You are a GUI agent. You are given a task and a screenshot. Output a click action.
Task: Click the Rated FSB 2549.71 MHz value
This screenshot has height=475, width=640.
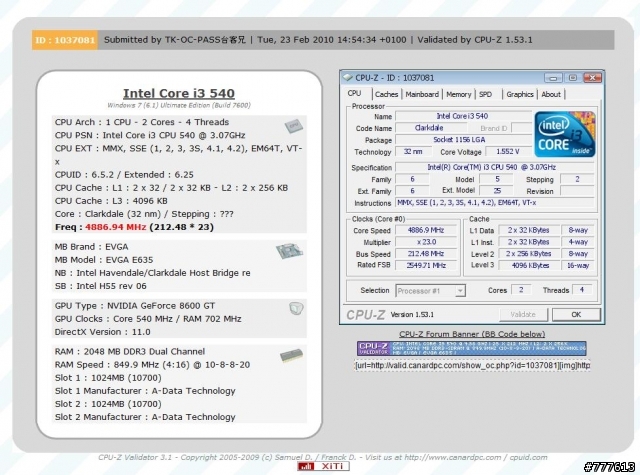click(x=426, y=265)
